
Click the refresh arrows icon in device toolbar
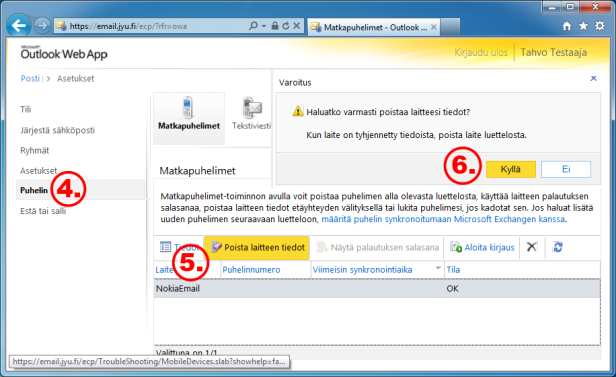(x=558, y=247)
